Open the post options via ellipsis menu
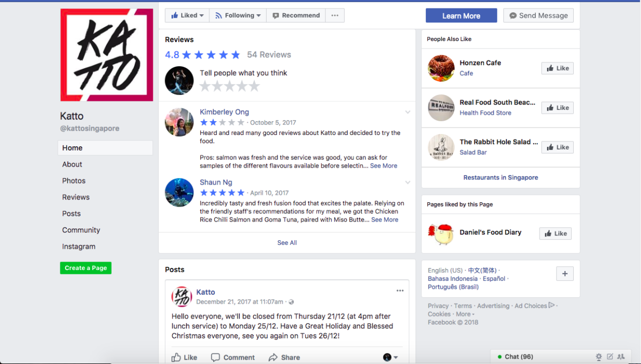Image resolution: width=641 pixels, height=364 pixels. coord(400,290)
